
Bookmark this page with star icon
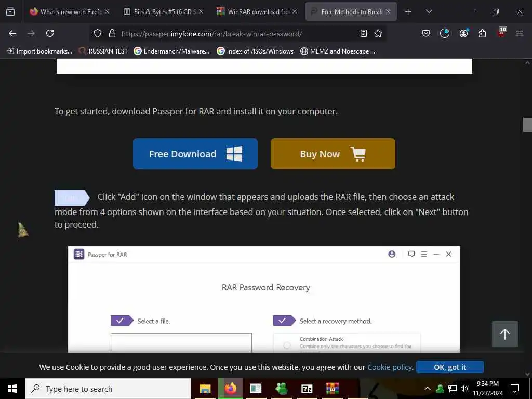tap(378, 33)
